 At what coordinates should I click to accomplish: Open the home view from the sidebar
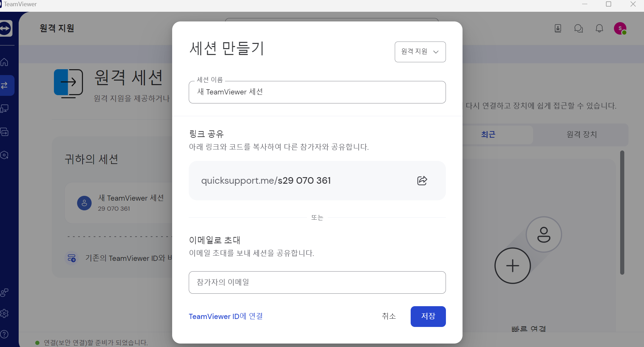(x=4, y=62)
